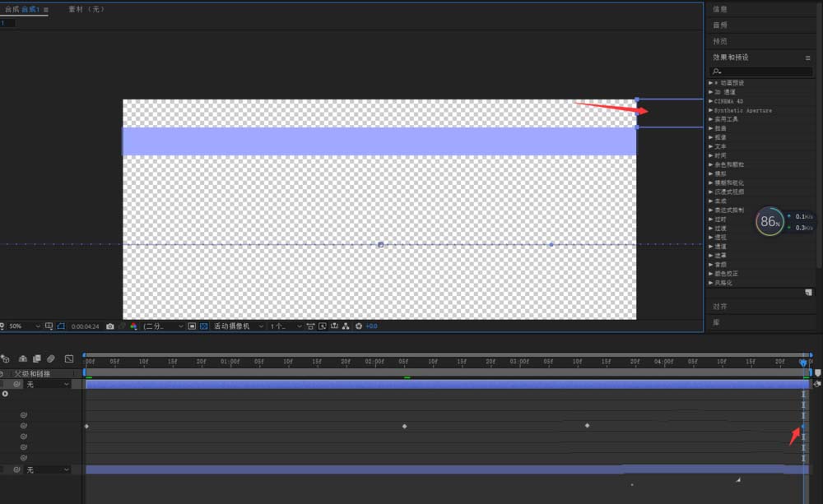Toggle the shy layers icon in timeline

click(x=22, y=358)
